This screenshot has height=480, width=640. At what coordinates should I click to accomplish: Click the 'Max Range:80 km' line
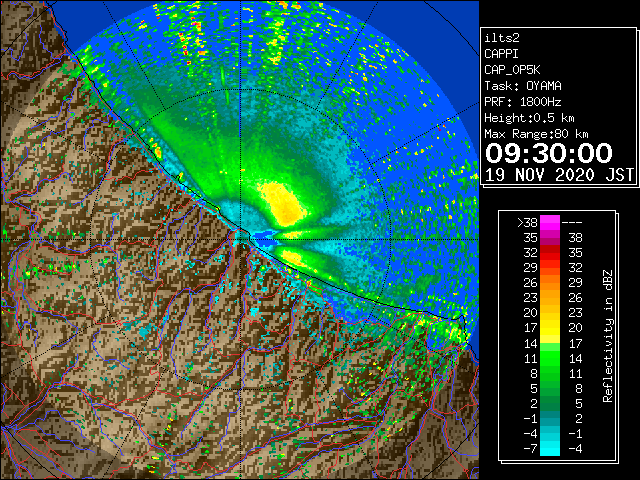(x=536, y=134)
